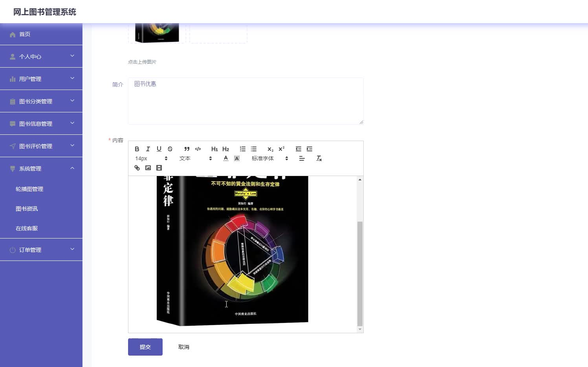Click book image inside content editor
The width and height of the screenshot is (588, 367).
coord(232,251)
